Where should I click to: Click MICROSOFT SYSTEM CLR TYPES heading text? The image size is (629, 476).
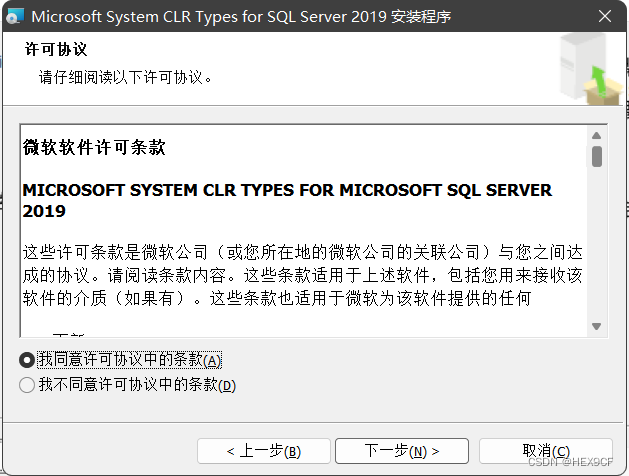click(x=287, y=201)
